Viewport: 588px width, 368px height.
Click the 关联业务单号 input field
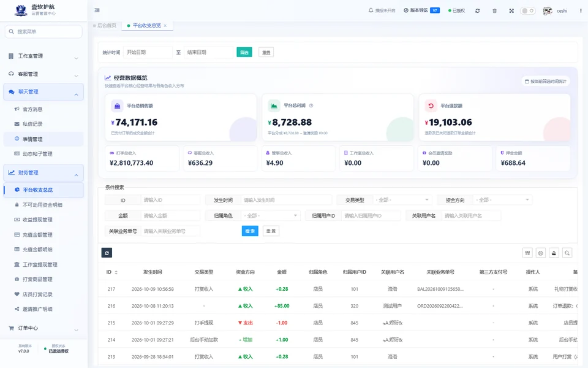(170, 231)
